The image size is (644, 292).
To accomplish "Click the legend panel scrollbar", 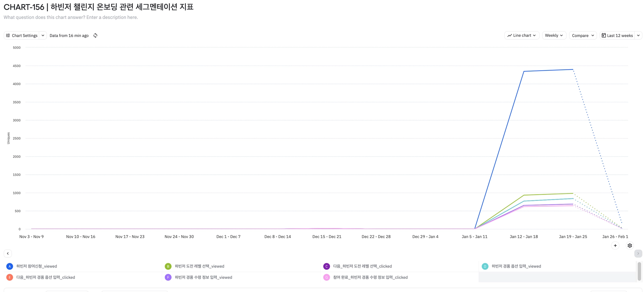I will point(639,271).
